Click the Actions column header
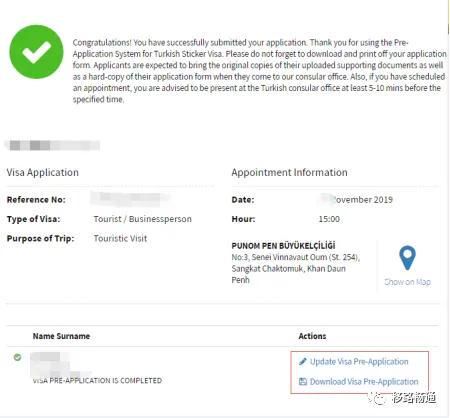Screen dimensions: 450x418 coord(312,336)
